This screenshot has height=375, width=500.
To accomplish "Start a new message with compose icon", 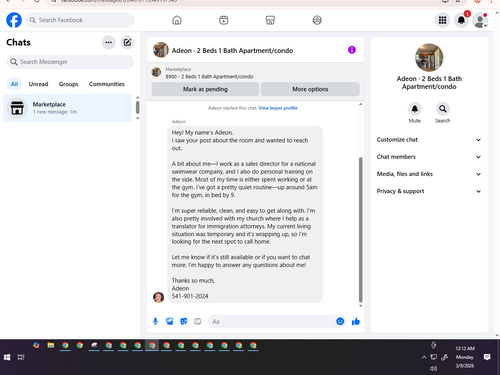I will [127, 42].
